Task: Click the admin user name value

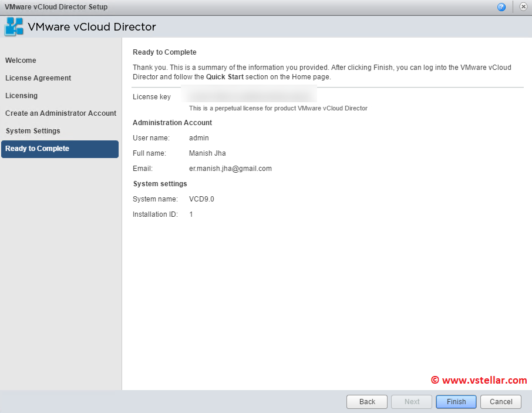Action: pyautogui.click(x=198, y=138)
